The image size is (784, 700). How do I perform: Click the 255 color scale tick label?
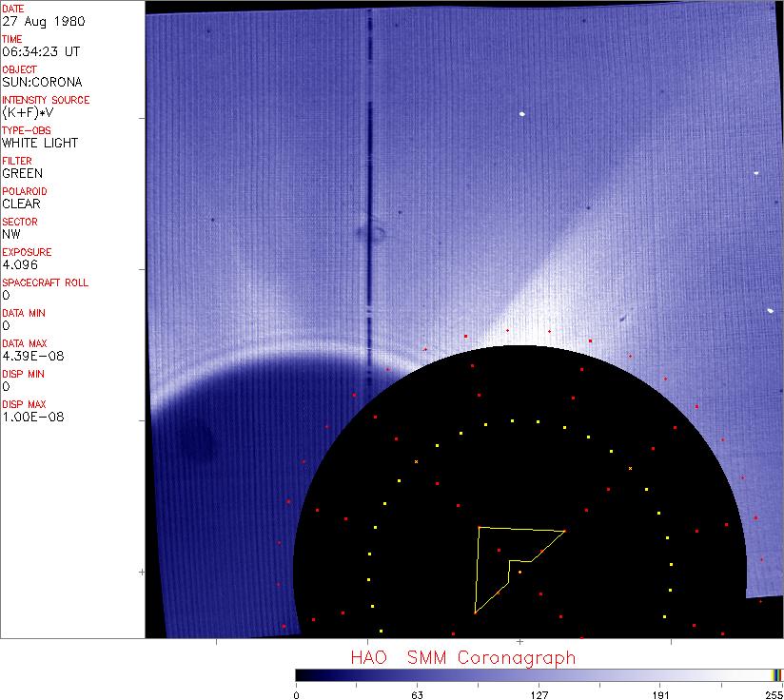[x=774, y=695]
